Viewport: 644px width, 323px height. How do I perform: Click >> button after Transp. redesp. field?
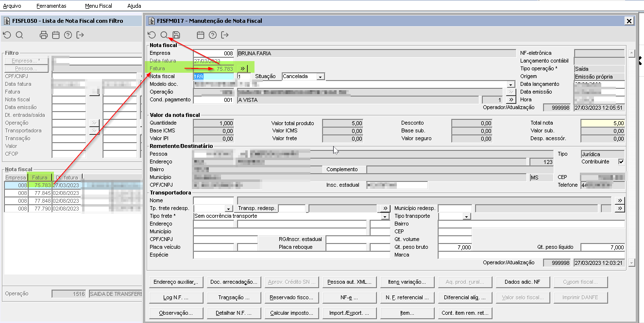coord(384,208)
